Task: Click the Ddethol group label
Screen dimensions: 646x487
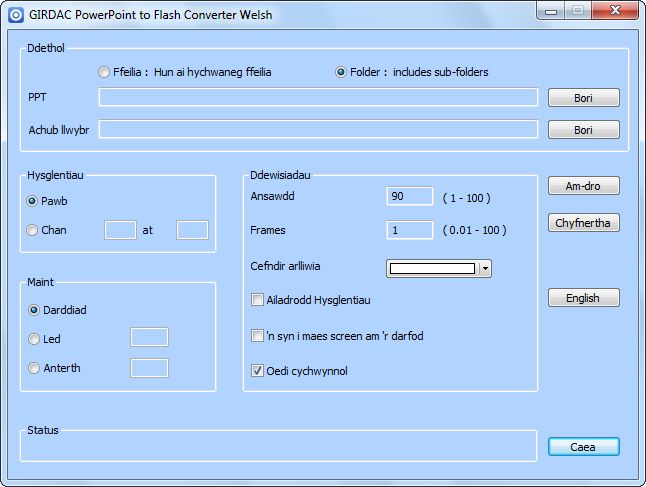Action: coord(46,48)
